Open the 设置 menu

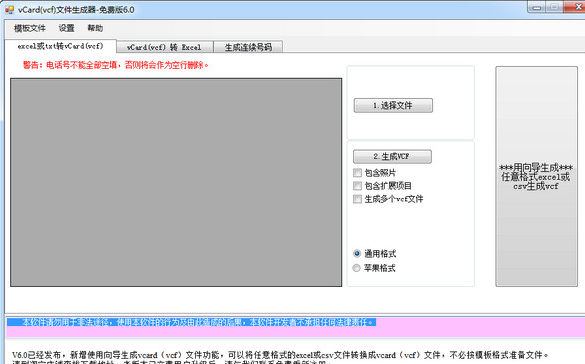coord(66,28)
